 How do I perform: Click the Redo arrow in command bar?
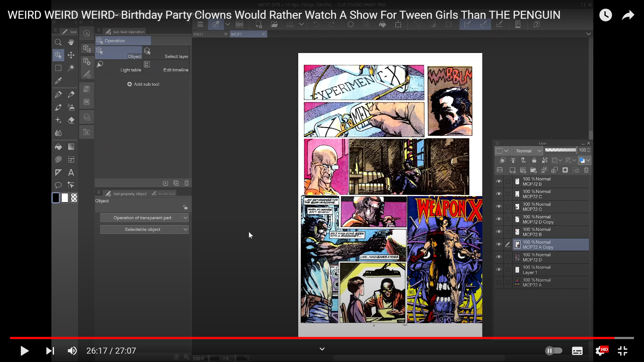tap(332, 24)
